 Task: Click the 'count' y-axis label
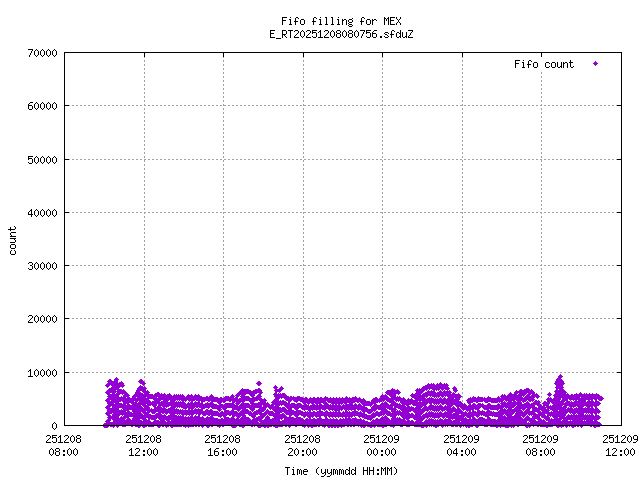(13, 240)
